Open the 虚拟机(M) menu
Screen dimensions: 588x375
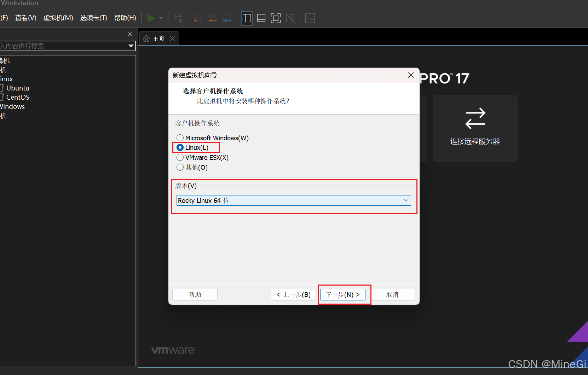click(x=58, y=18)
